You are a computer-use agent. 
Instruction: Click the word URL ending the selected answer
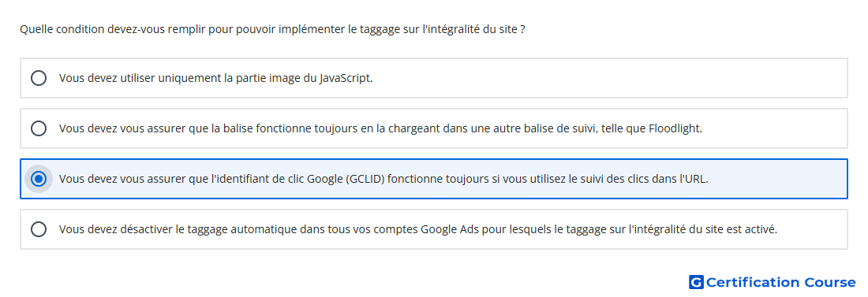click(x=697, y=179)
